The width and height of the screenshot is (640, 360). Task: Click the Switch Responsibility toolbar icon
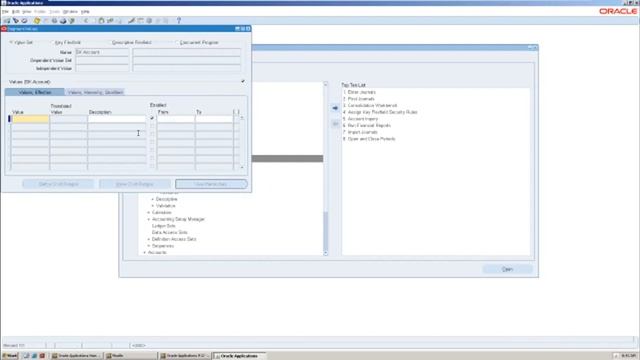click(x=54, y=20)
